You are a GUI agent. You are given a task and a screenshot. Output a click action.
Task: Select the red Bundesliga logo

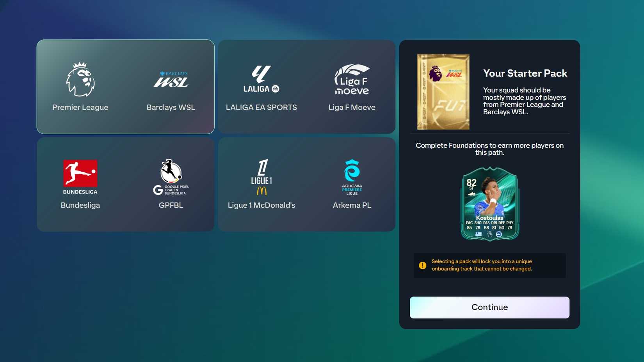pos(80,177)
